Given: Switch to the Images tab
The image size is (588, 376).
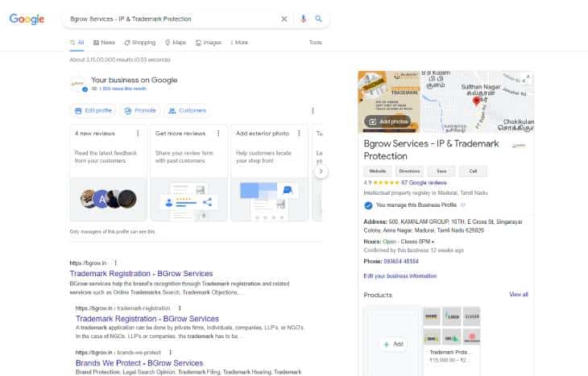Looking at the screenshot, I should coord(209,43).
